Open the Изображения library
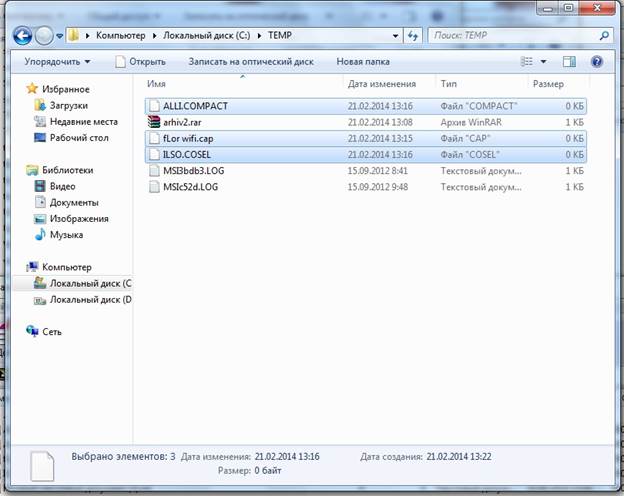This screenshot has height=496, width=624. (79, 219)
